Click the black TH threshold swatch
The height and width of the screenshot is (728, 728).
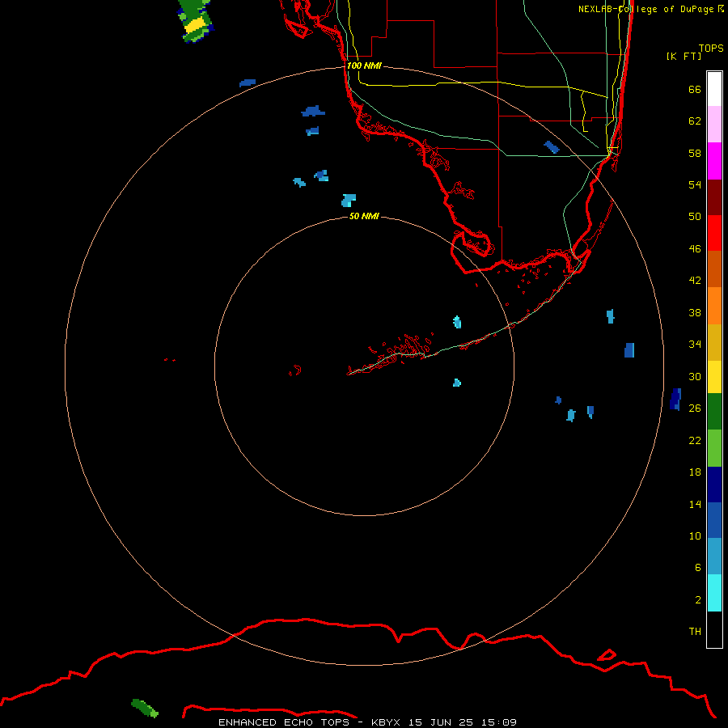point(714,629)
